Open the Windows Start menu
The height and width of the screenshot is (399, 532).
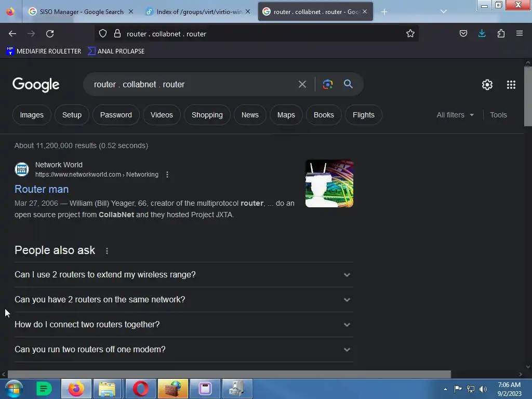coord(14,389)
